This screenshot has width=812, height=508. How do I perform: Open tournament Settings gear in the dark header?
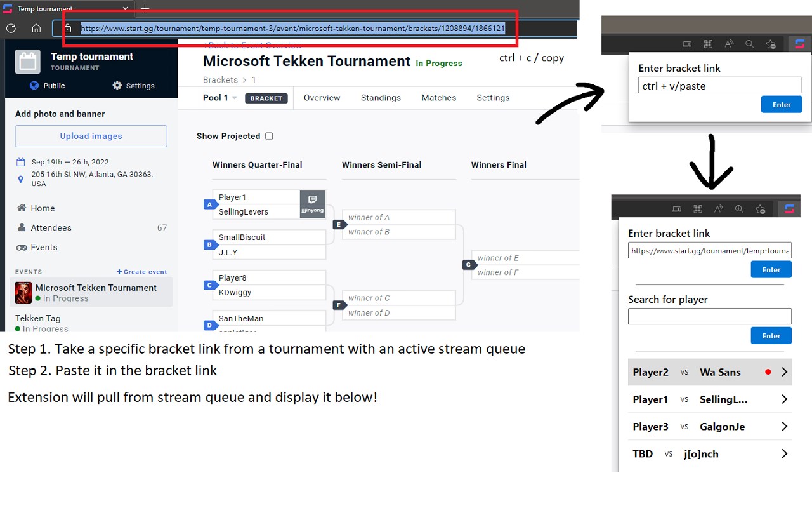[117, 86]
